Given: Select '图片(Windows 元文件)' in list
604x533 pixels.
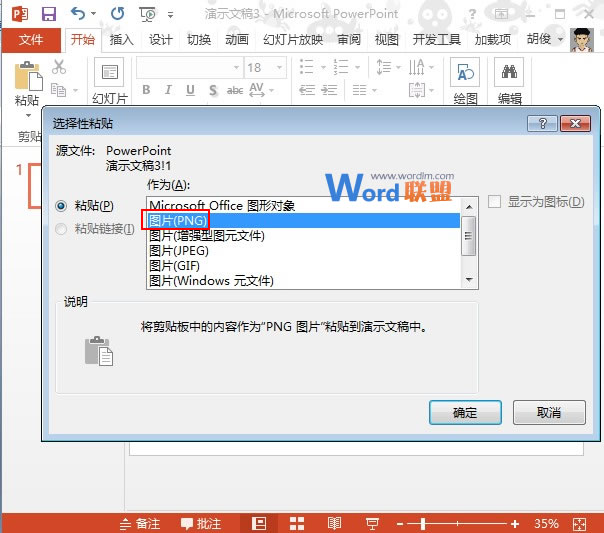Looking at the screenshot, I should 303,281.
